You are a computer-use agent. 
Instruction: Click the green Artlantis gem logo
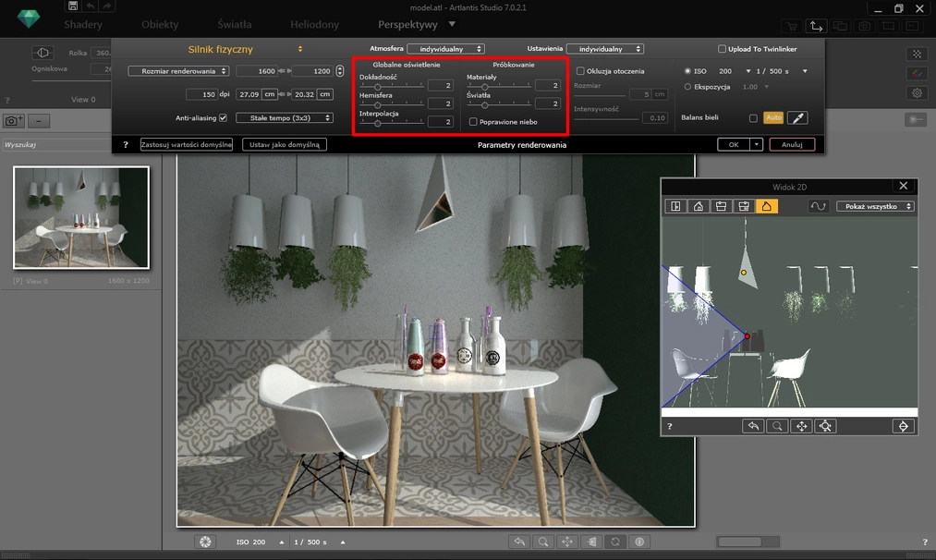[x=28, y=18]
